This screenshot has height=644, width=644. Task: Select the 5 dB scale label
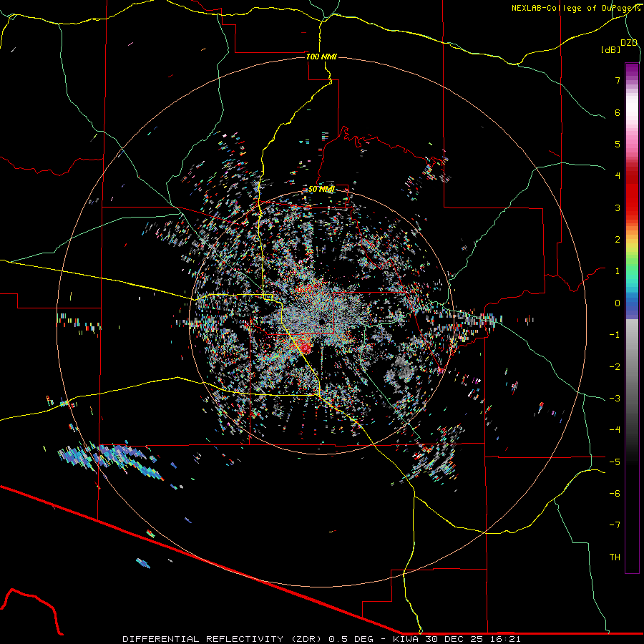618,144
